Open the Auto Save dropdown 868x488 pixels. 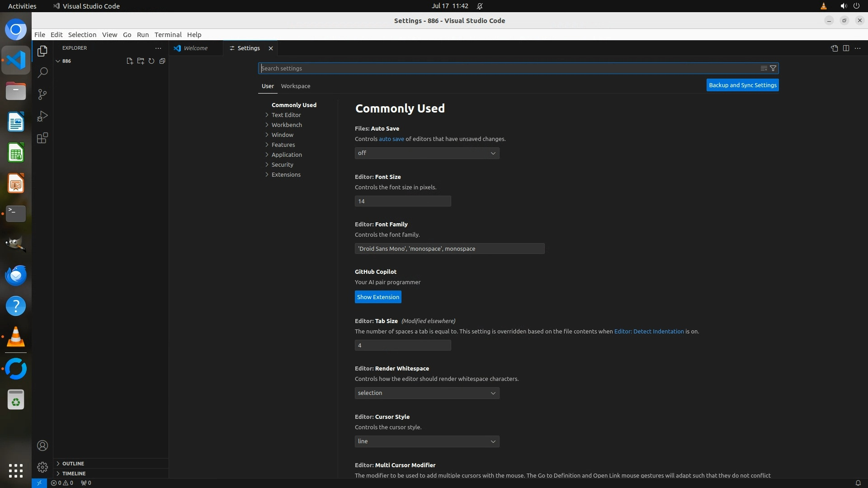coord(427,153)
